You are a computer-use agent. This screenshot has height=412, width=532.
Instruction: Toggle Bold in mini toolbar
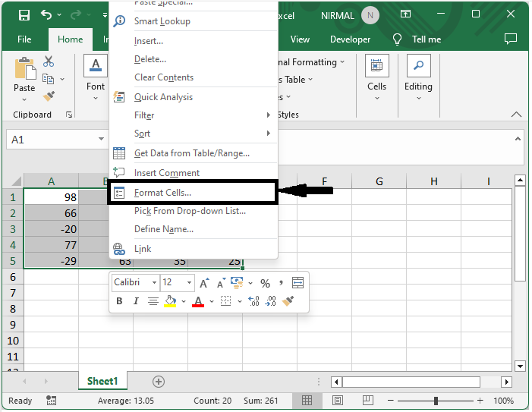pos(119,301)
